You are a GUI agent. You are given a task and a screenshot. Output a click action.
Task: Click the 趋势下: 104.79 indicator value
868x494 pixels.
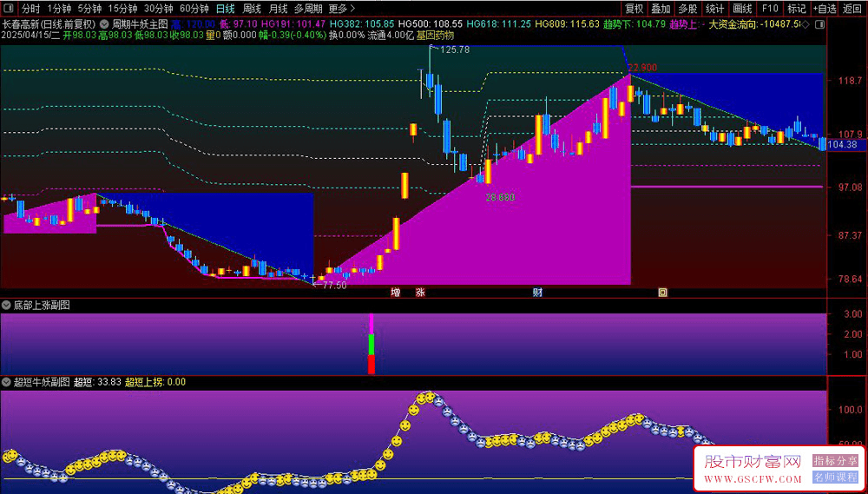point(635,24)
